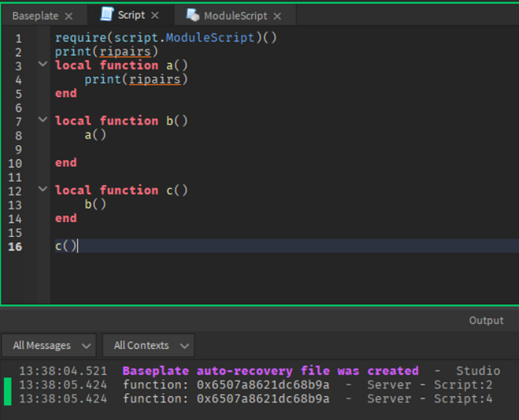Click the b() call on line 13
The height and width of the screenshot is (420, 519).
pos(95,204)
